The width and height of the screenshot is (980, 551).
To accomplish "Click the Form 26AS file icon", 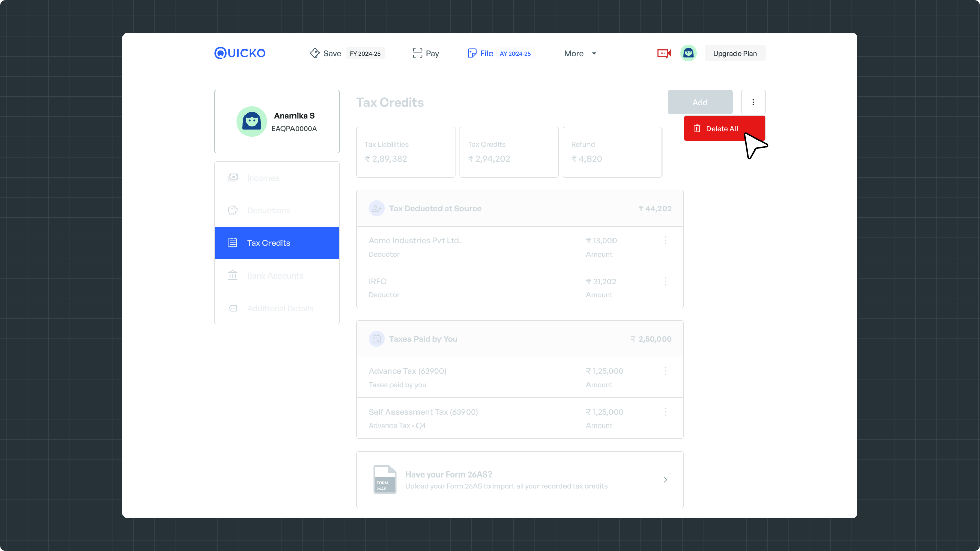I will pos(384,480).
